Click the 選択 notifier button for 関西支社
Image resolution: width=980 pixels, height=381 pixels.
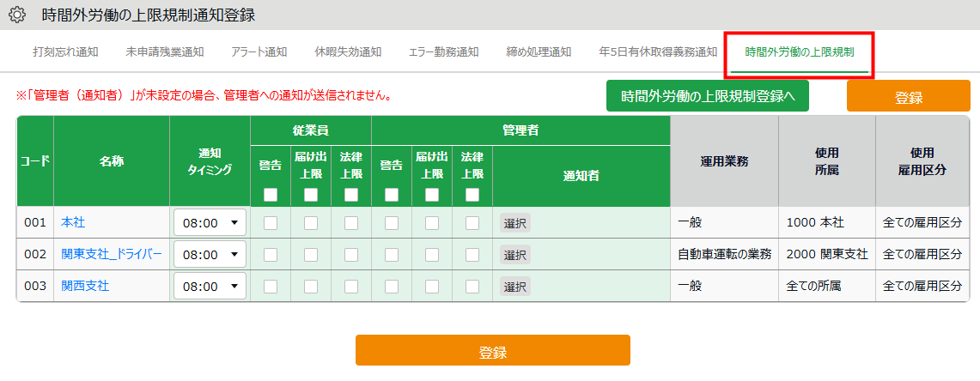pos(515,287)
